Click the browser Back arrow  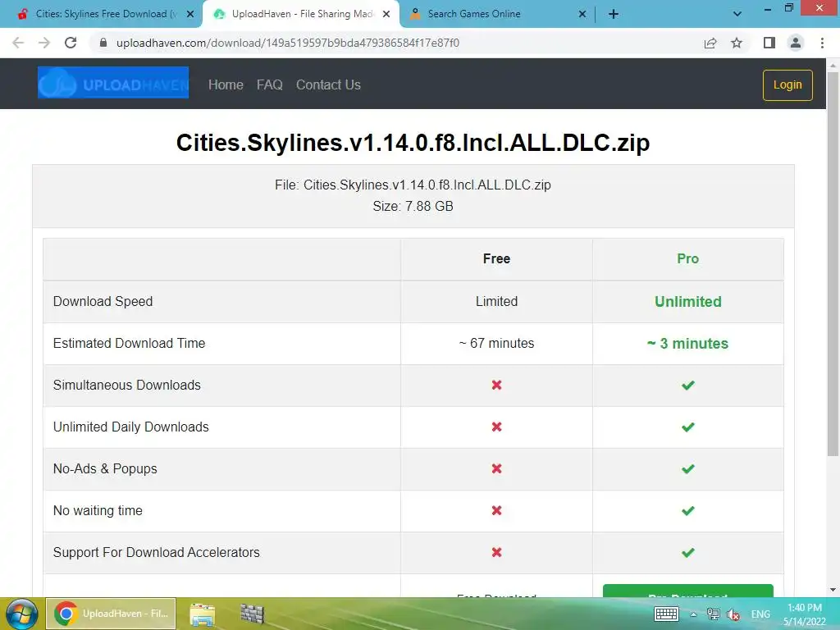[18, 43]
